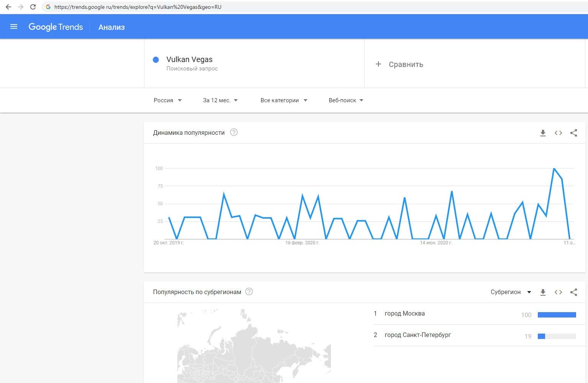The width and height of the screenshot is (588, 383).
Task: Click the Популярность по субрегионам heading
Action: click(x=197, y=292)
